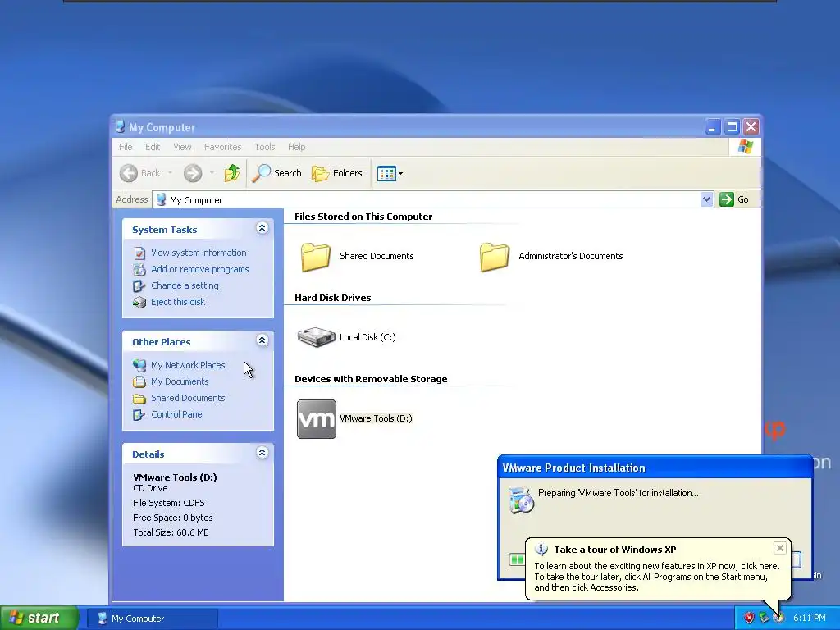Viewport: 840px width, 630px height.
Task: Open the View menu
Action: tap(182, 147)
